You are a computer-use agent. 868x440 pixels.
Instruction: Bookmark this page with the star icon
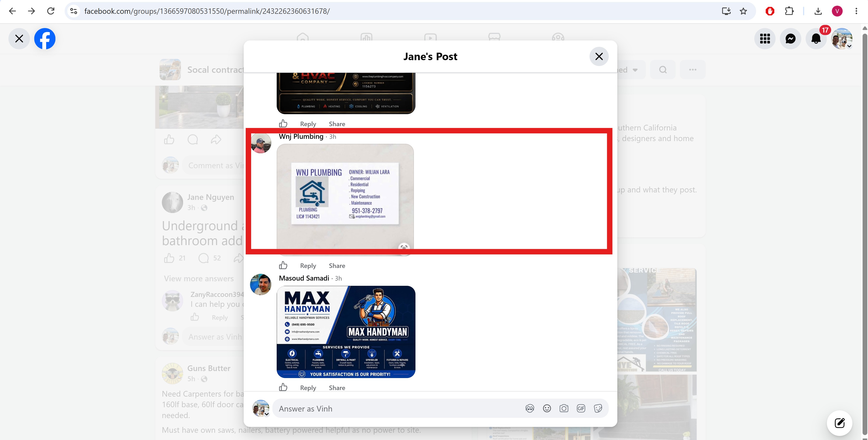(743, 11)
